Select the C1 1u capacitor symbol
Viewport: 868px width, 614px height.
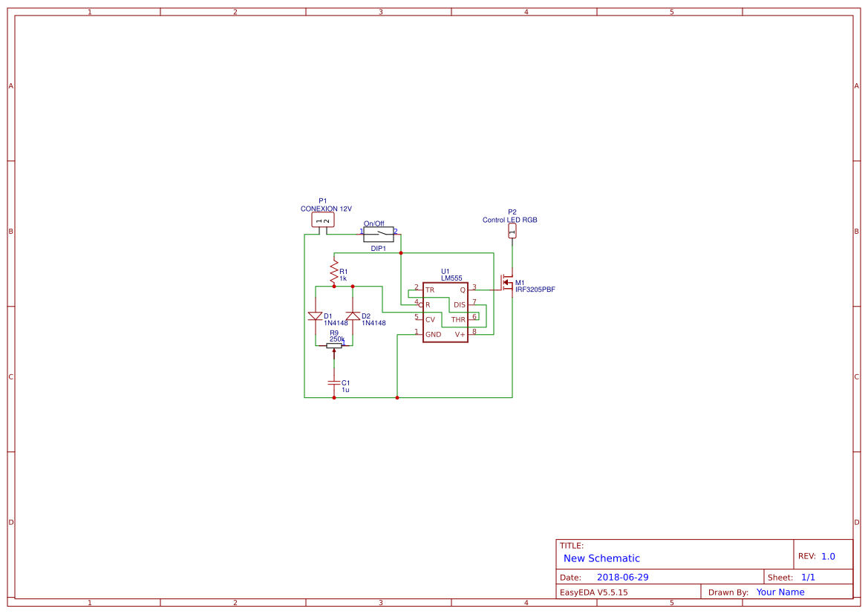pyautogui.click(x=334, y=382)
